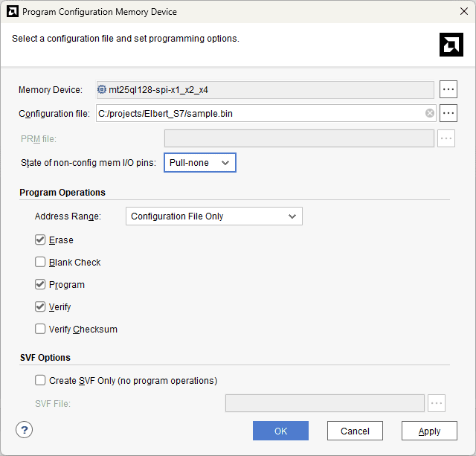This screenshot has width=476, height=456.
Task: Click the Memory Device browse ellipsis button
Action: tap(448, 90)
